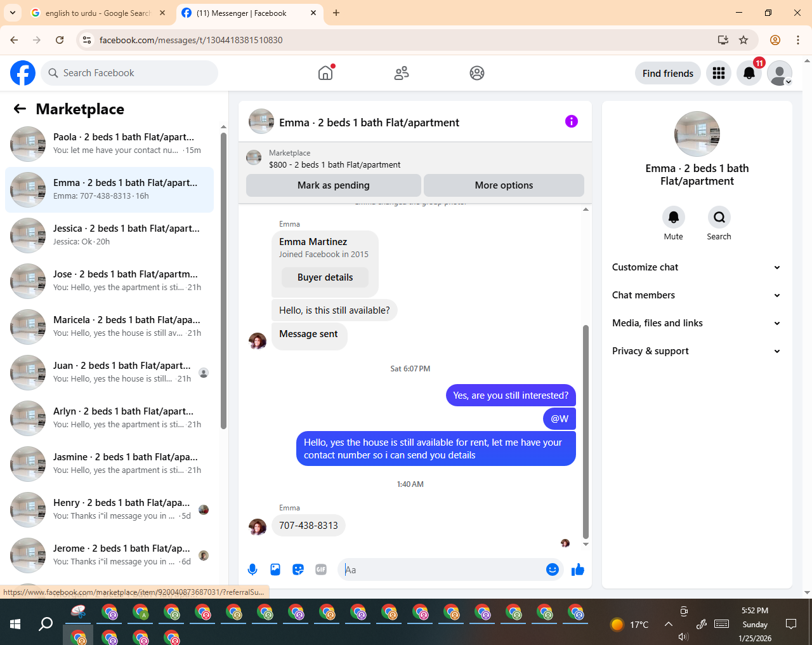Open Maricela's apartment conversation

[x=109, y=327]
